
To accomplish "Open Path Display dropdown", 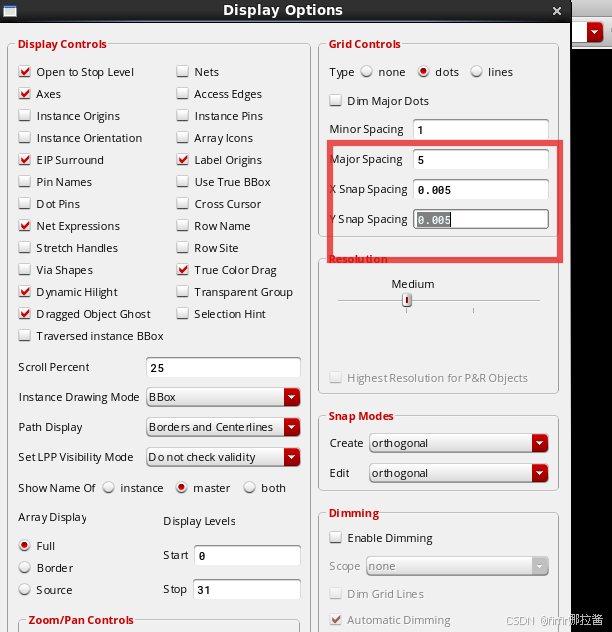I will point(223,427).
